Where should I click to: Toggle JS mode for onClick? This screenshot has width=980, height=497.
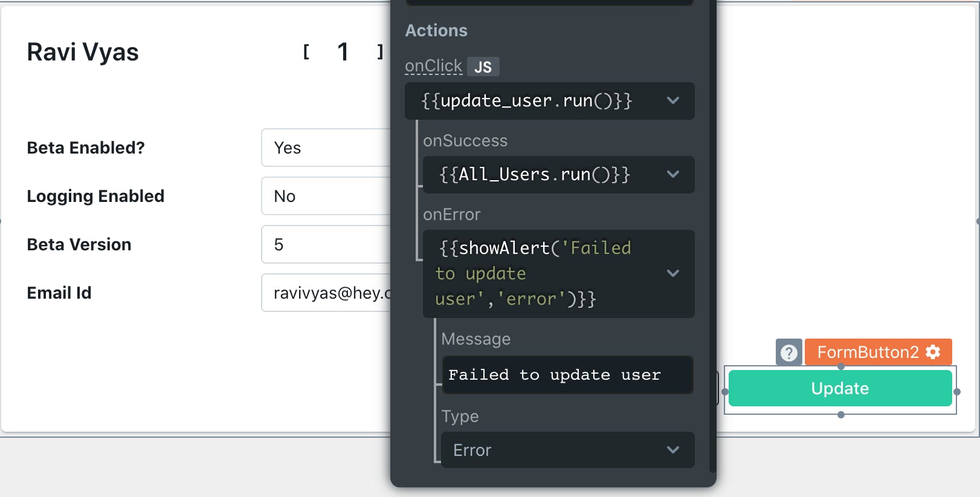coord(483,67)
